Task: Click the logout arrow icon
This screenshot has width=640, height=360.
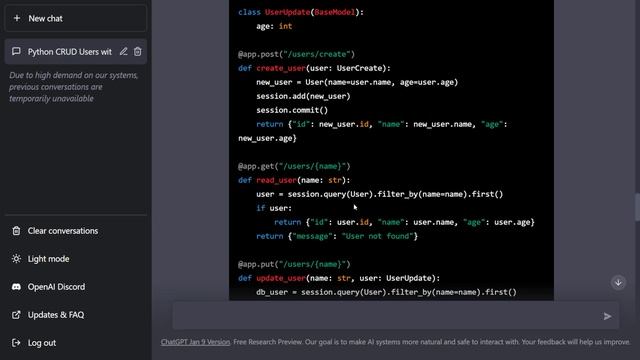Action: point(16,343)
